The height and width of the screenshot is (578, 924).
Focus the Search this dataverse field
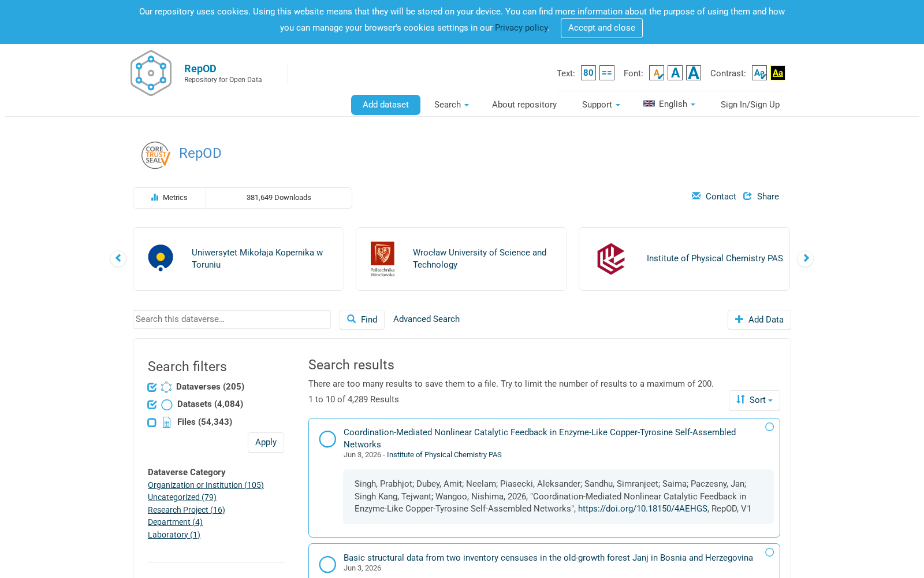point(232,319)
